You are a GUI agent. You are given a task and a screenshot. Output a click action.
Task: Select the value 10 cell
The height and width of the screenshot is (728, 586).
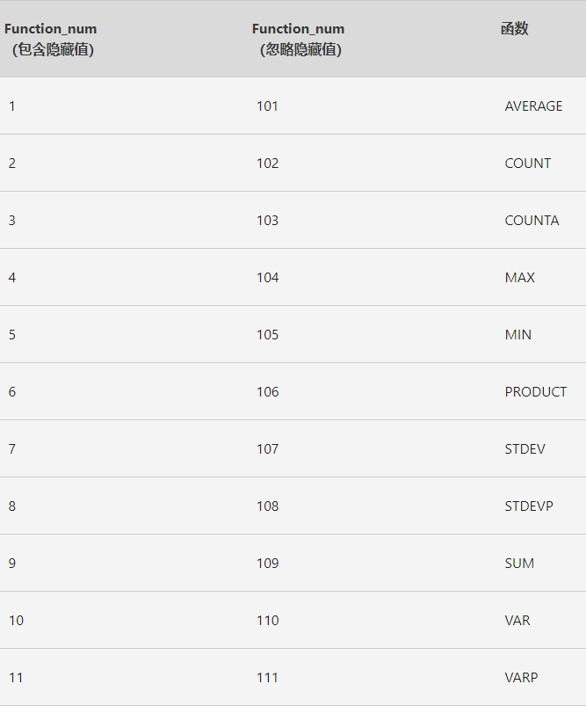pyautogui.click(x=16, y=620)
